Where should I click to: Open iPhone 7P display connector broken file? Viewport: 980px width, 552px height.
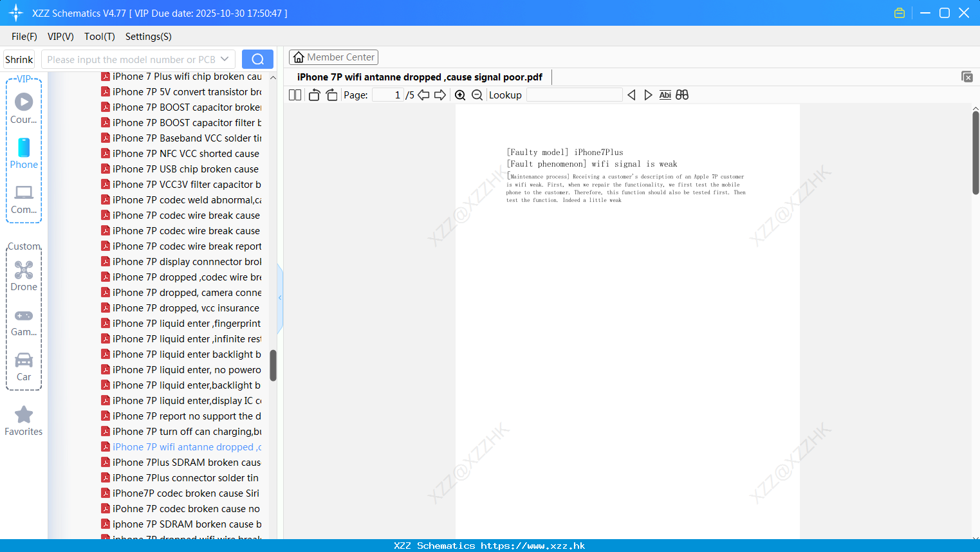(x=181, y=262)
